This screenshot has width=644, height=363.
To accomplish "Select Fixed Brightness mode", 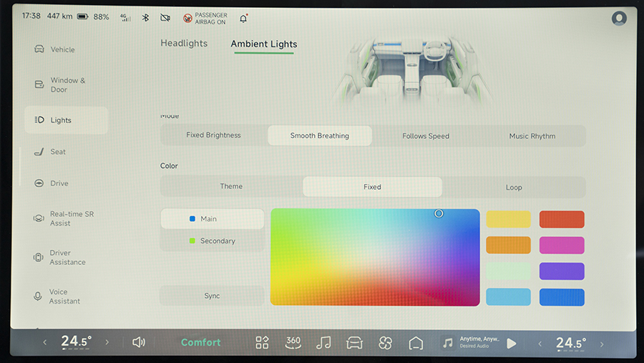I will (x=213, y=135).
